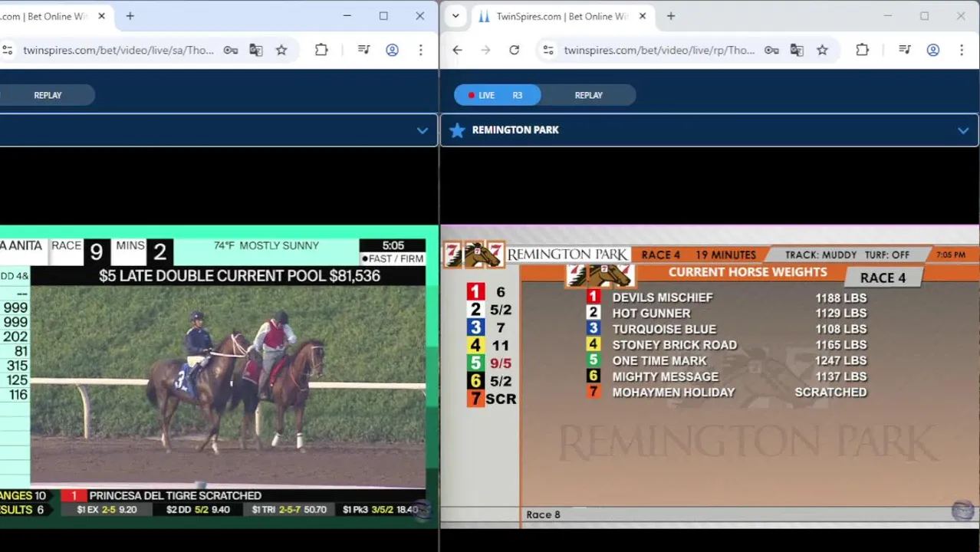Bookmark page with star in left window
The image size is (980, 552).
click(281, 51)
